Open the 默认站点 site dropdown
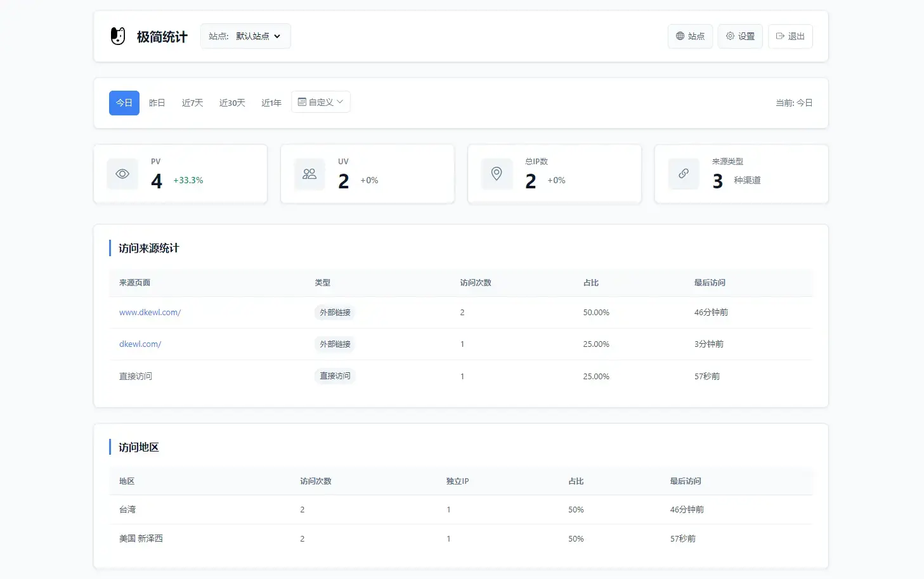This screenshot has width=924, height=579. pyautogui.click(x=245, y=36)
